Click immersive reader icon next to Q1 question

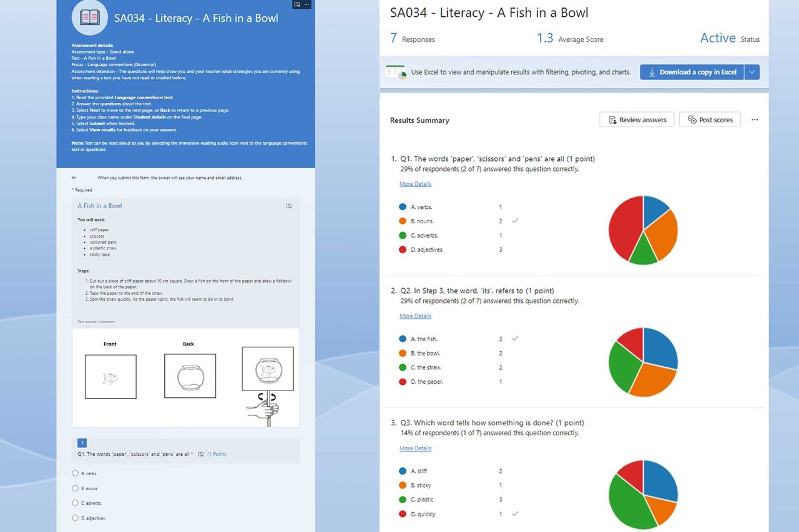(200, 454)
